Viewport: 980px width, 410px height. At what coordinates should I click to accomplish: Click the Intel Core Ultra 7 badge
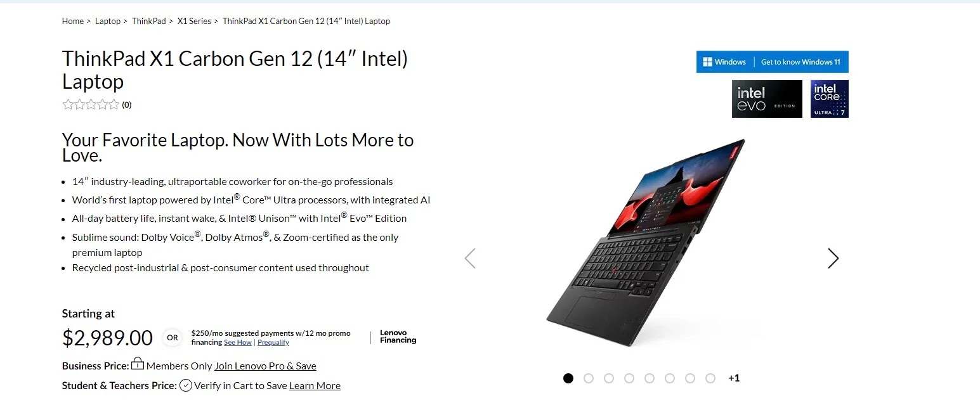point(829,99)
